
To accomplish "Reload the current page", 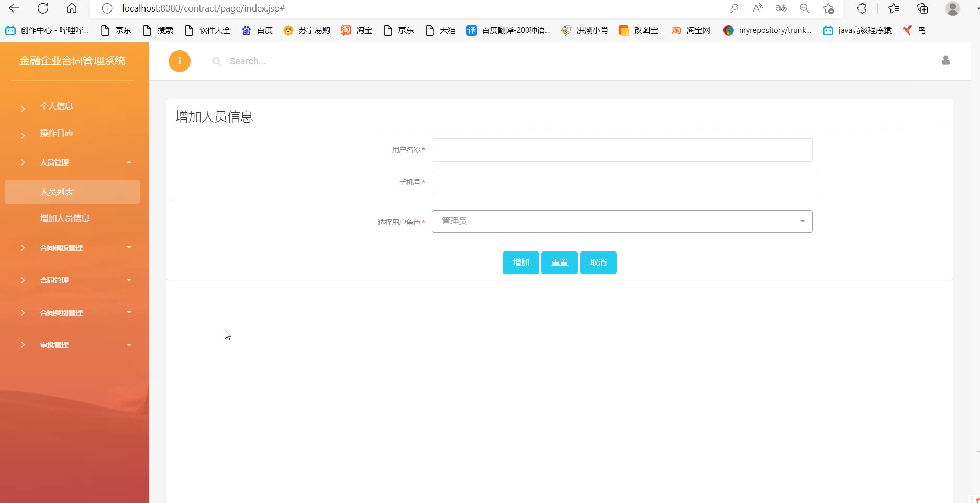I will pos(43,8).
